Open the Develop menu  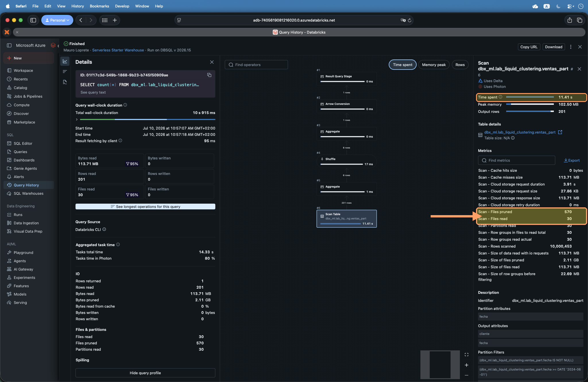[122, 6]
